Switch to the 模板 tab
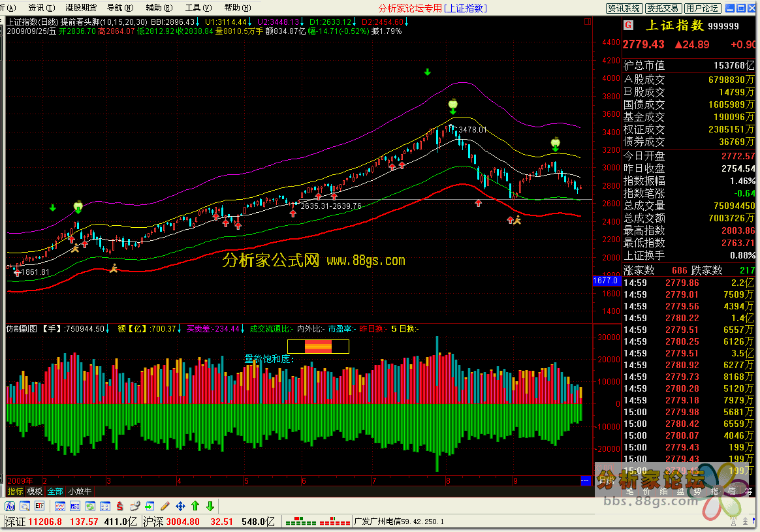Image resolution: width=760 pixels, height=532 pixels. coord(35,492)
